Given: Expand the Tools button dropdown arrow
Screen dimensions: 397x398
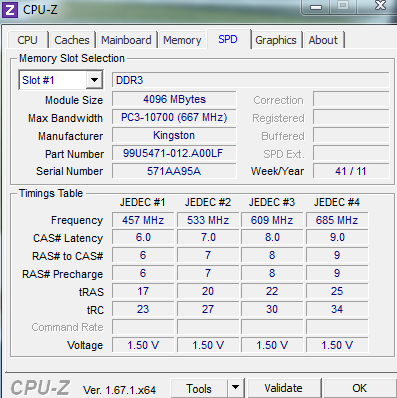Looking at the screenshot, I should click(235, 388).
